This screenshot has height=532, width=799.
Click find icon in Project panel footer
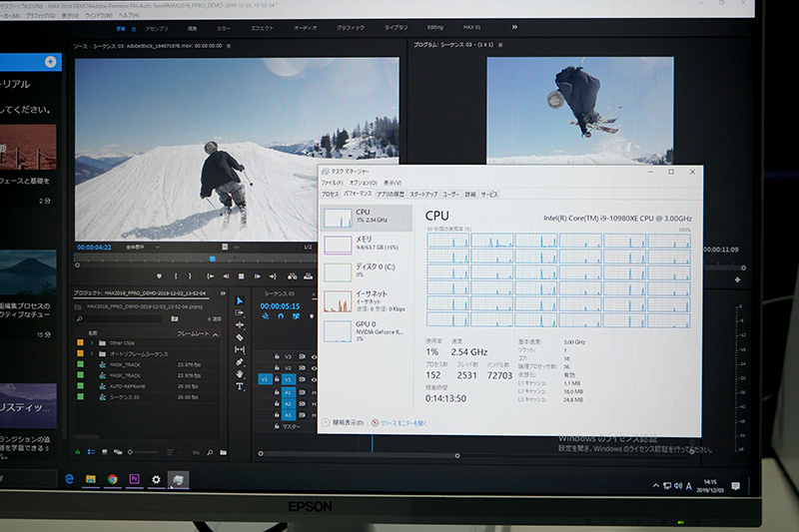pos(210,452)
